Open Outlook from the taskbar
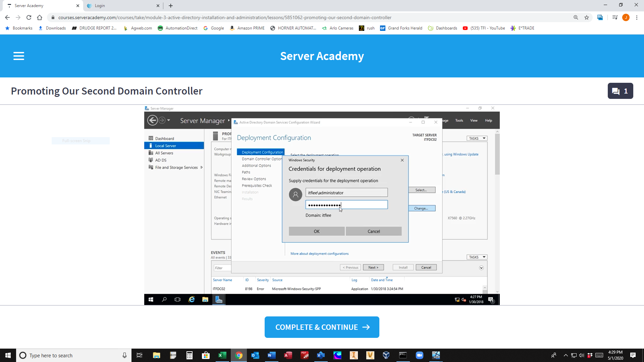The height and width of the screenshot is (362, 644). click(x=255, y=355)
